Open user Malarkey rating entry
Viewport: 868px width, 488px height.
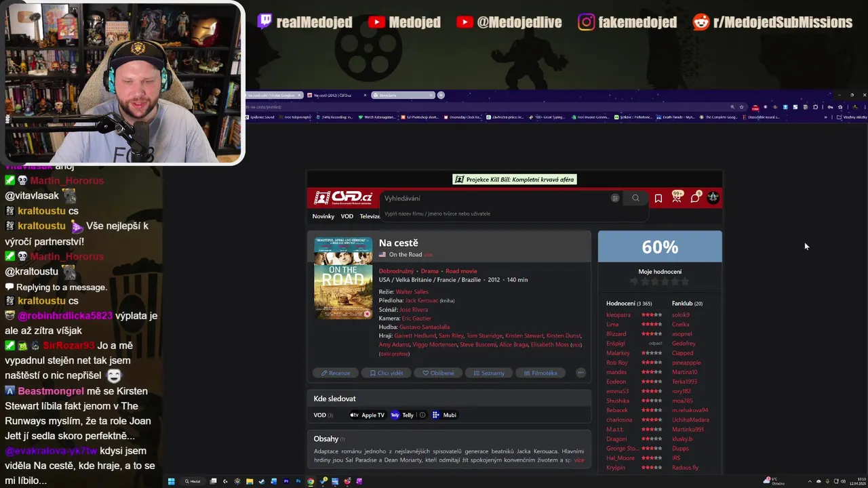(x=618, y=353)
